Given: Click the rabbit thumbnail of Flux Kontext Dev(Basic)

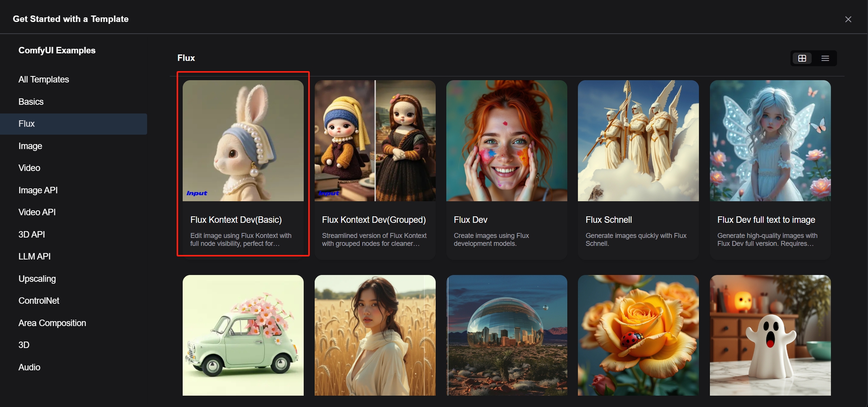Looking at the screenshot, I should coord(243,141).
